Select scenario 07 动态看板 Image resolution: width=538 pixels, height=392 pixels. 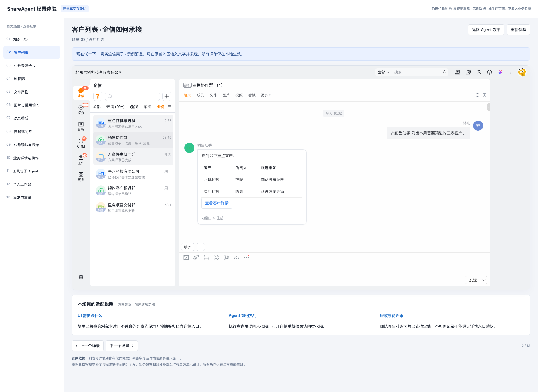coord(32,118)
